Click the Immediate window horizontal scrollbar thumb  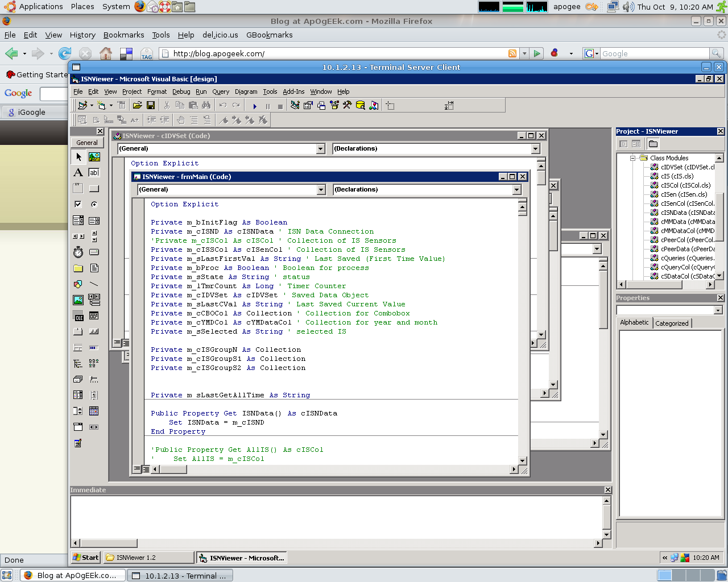109,543
